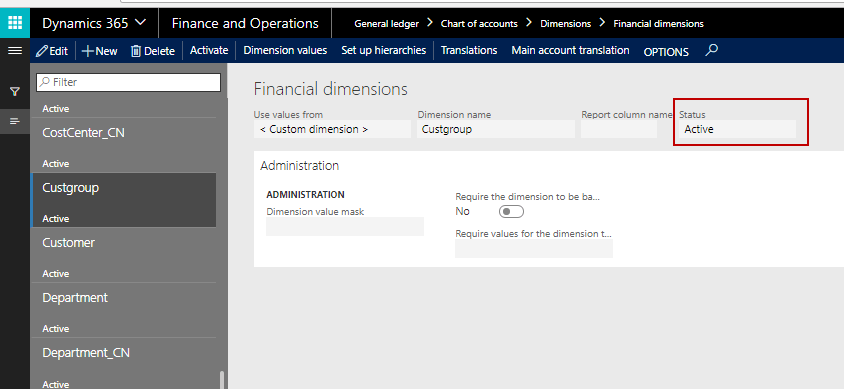
Task: Open the Dynamics 365 dropdown chevron
Action: click(140, 23)
